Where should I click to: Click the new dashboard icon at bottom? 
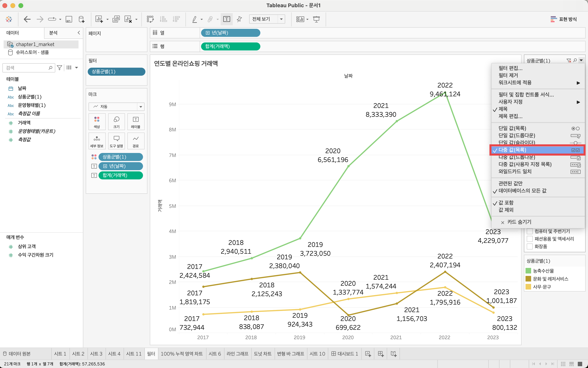pos(381,354)
